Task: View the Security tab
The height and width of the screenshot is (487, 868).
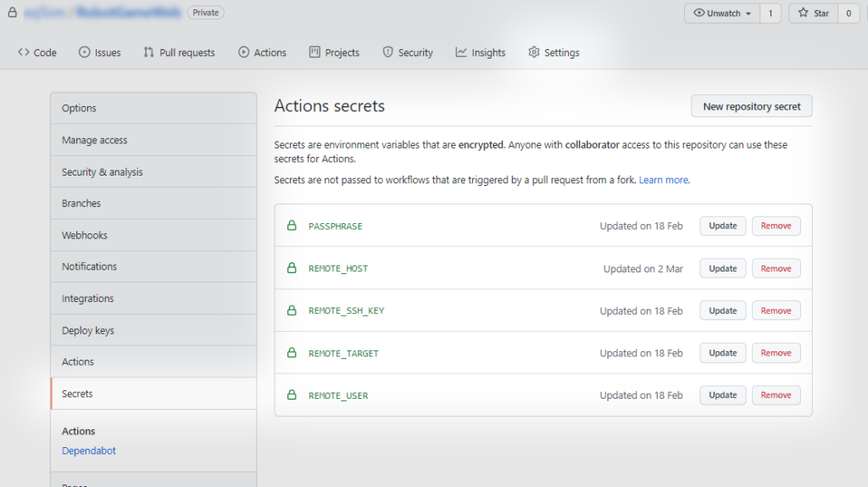Action: pyautogui.click(x=408, y=53)
